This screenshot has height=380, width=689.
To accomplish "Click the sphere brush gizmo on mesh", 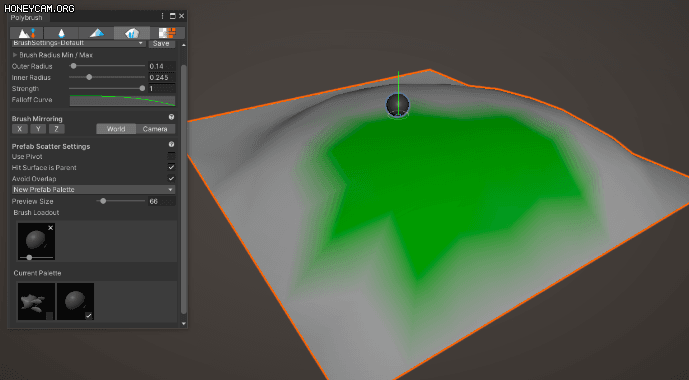I will click(x=398, y=105).
